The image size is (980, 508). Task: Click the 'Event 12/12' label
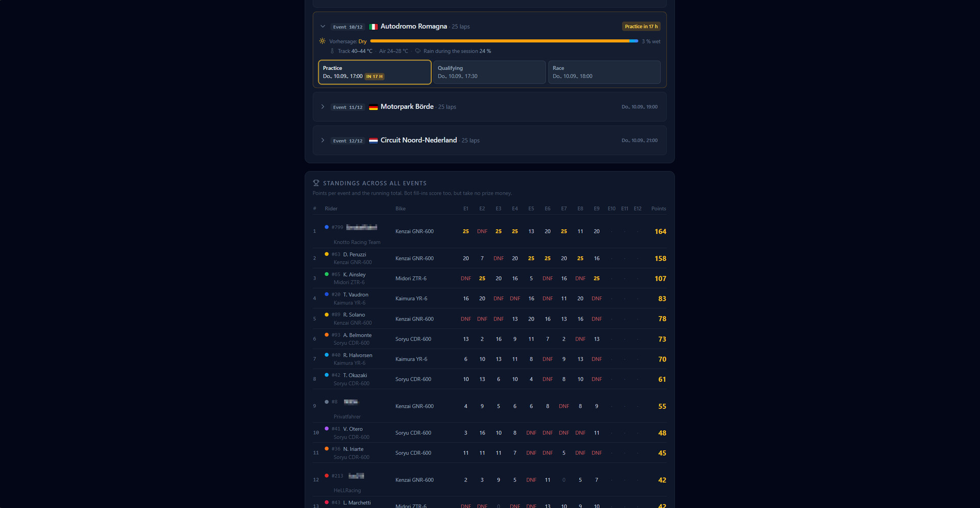348,141
